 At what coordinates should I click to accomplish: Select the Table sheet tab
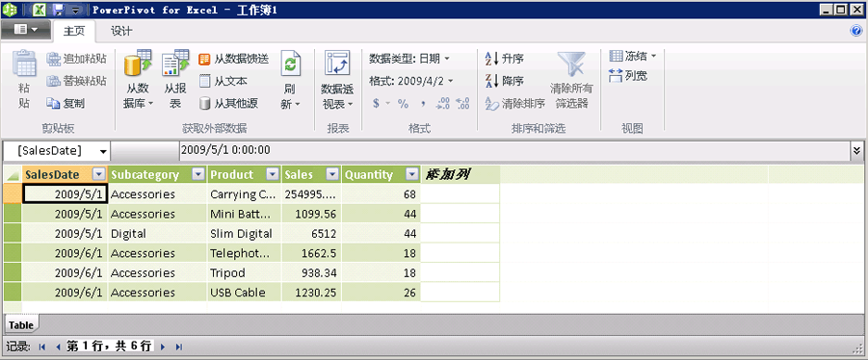[20, 325]
